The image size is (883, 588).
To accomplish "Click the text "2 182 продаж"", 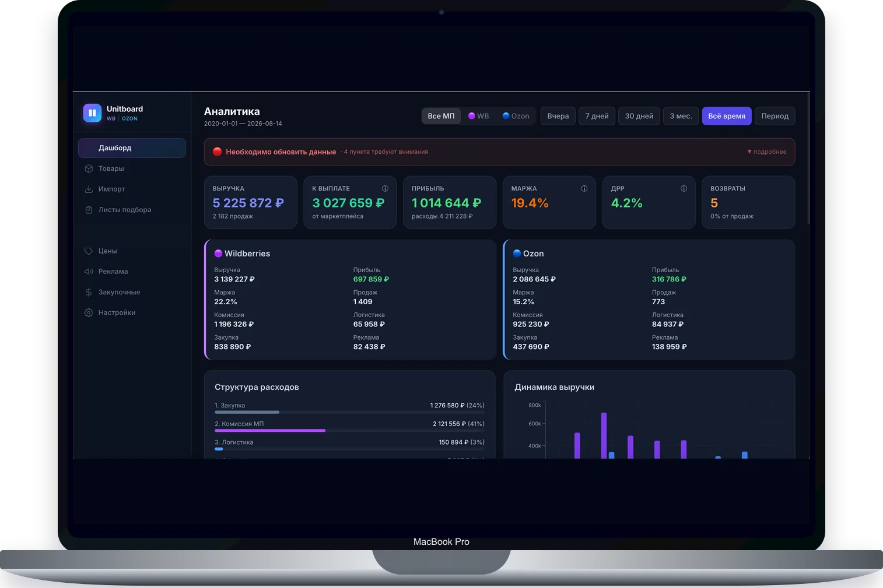I will click(x=233, y=216).
